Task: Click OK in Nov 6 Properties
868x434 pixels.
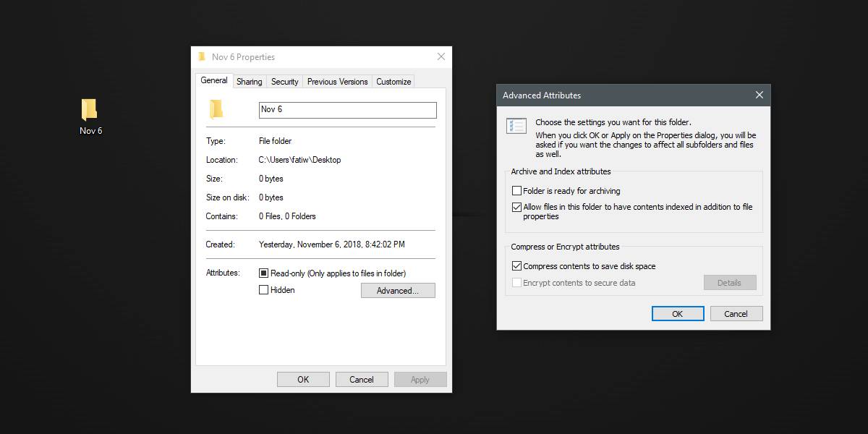Action: 303,380
